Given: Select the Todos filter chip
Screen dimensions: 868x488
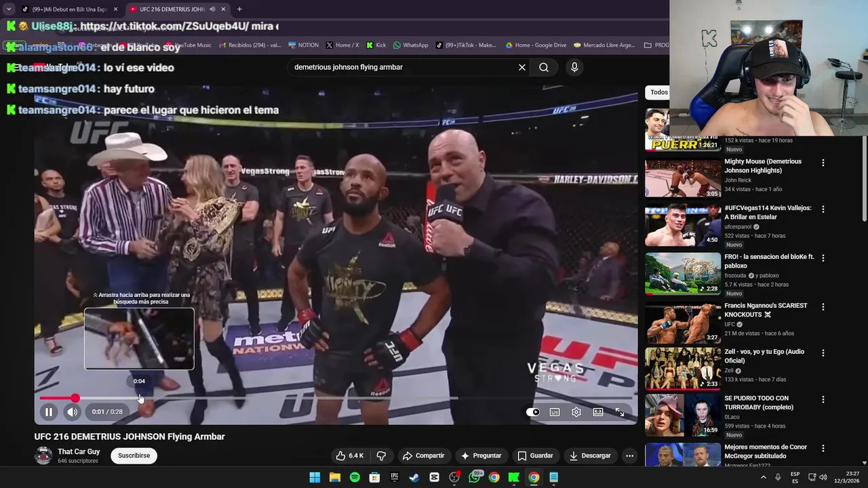Looking at the screenshot, I should (x=658, y=92).
